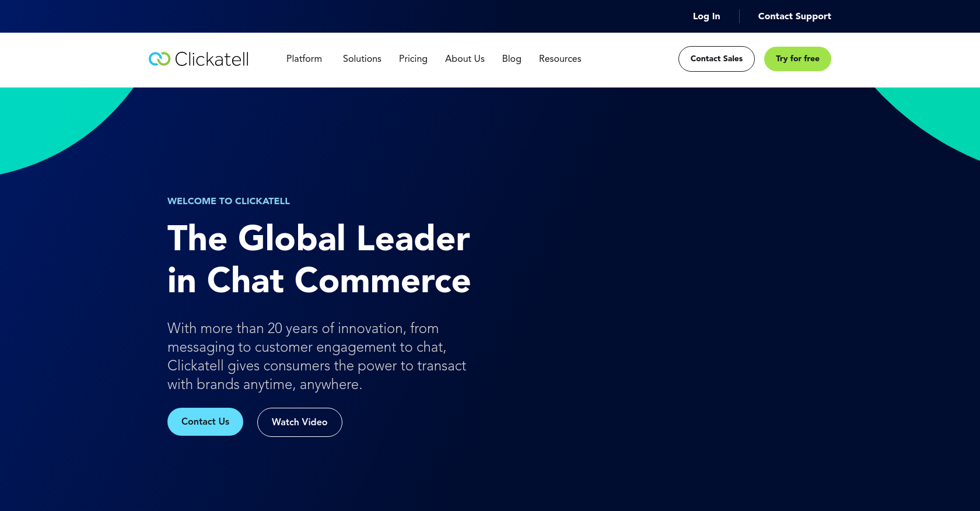Click the Contact Us button
Image resolution: width=980 pixels, height=511 pixels.
click(205, 422)
